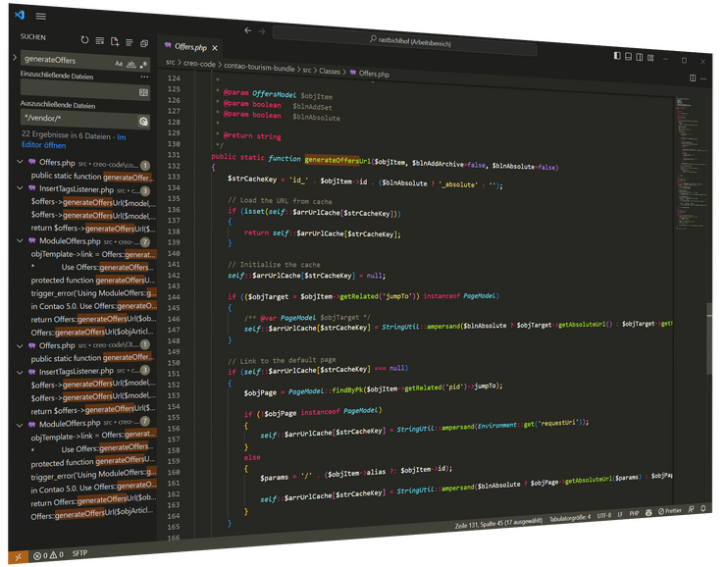Clear the search results
The height and width of the screenshot is (567, 728).
(100, 41)
